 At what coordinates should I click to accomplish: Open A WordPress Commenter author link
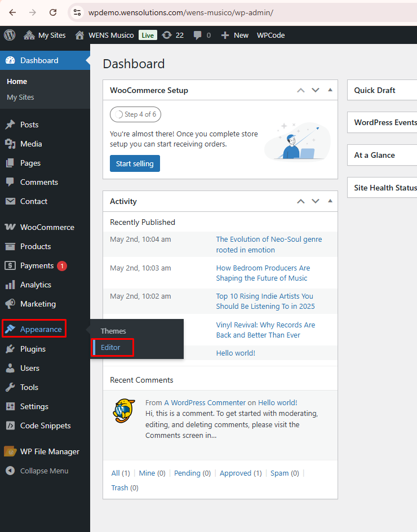205,403
